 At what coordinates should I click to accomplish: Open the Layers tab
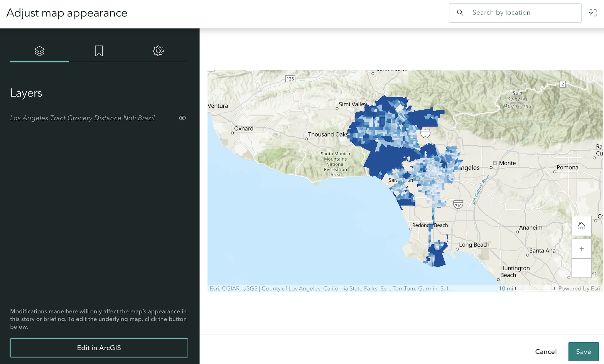click(x=40, y=51)
